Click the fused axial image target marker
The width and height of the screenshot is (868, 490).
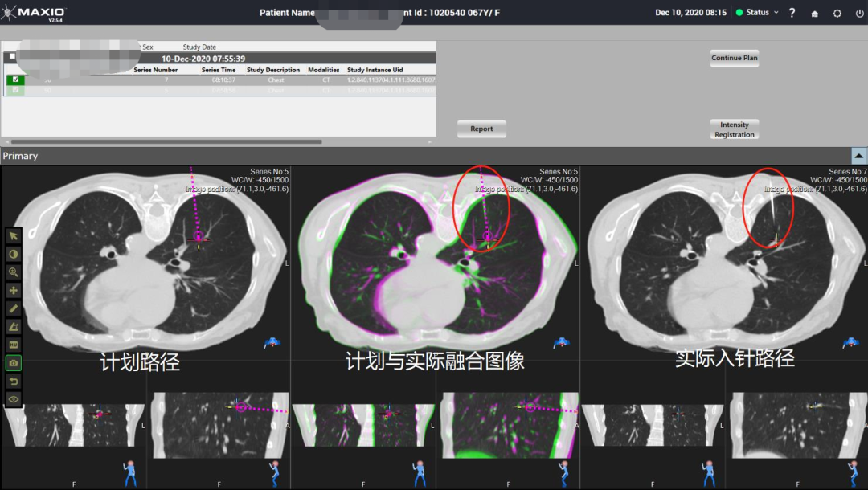pyautogui.click(x=488, y=236)
